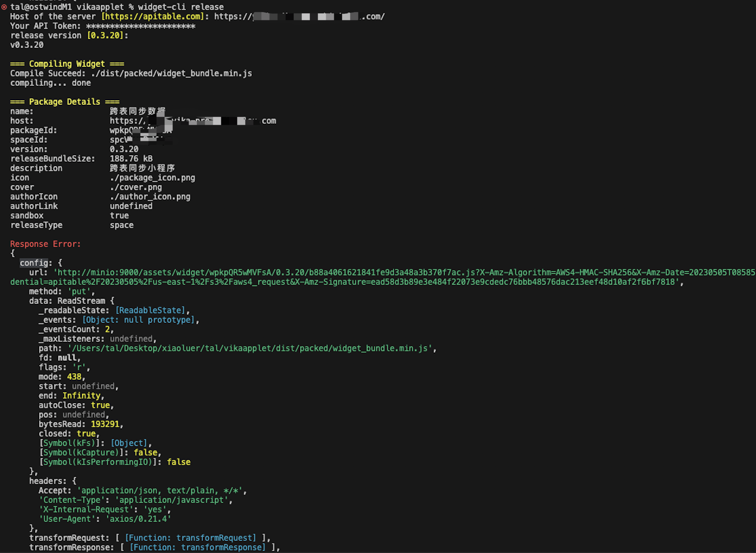Click the flags value 'r'
This screenshot has height=553, width=756.
coord(79,368)
